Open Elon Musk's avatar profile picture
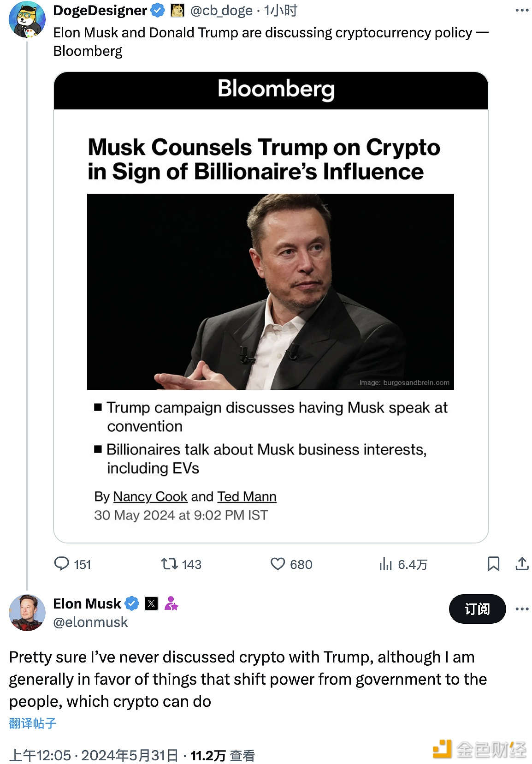Screen dimensions: 532x764 click(x=27, y=612)
